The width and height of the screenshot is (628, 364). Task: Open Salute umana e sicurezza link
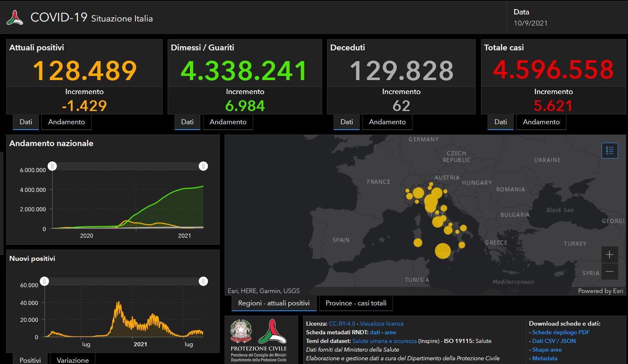384,341
